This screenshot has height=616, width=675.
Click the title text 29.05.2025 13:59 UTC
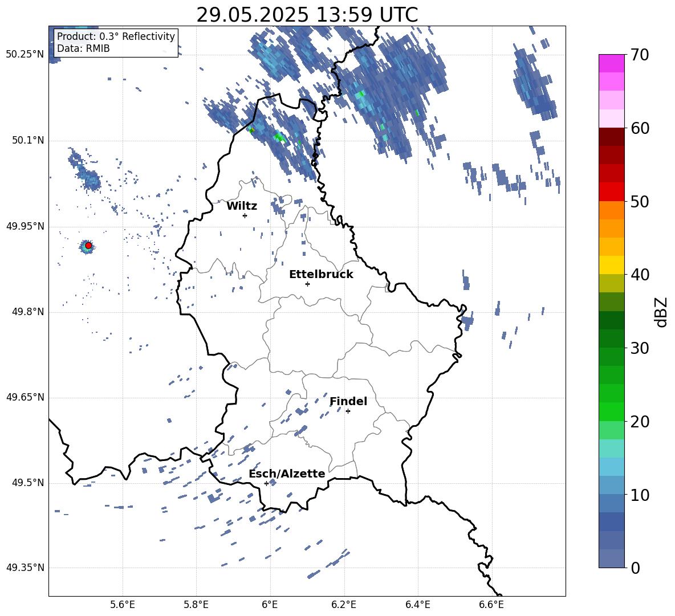tap(307, 15)
